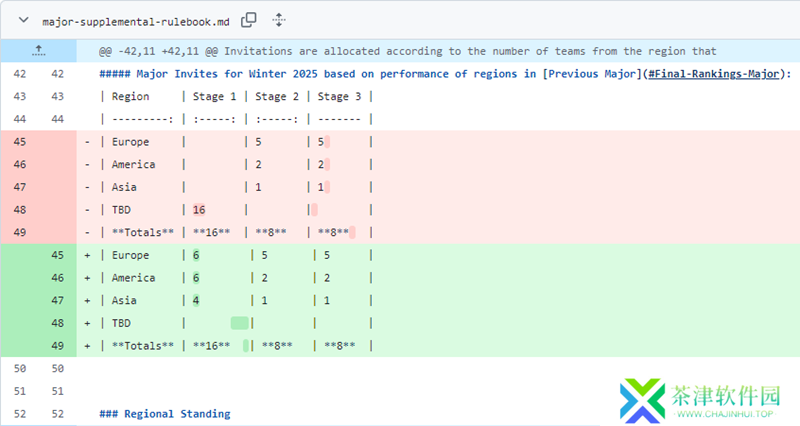
Task: Click the minus marker on the removed Asia row
Action: pos(88,187)
